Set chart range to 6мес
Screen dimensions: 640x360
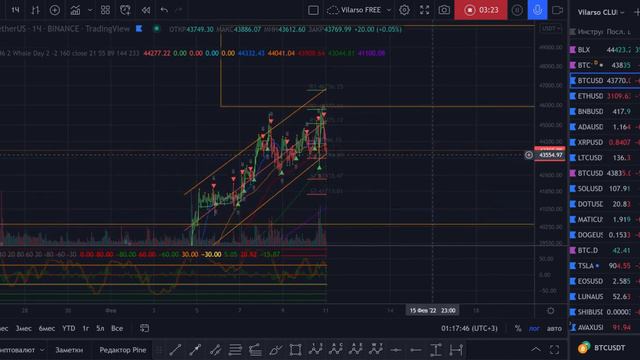point(47,329)
